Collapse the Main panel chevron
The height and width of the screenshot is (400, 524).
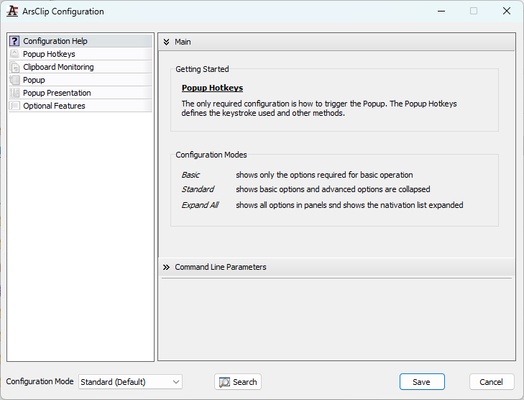166,42
